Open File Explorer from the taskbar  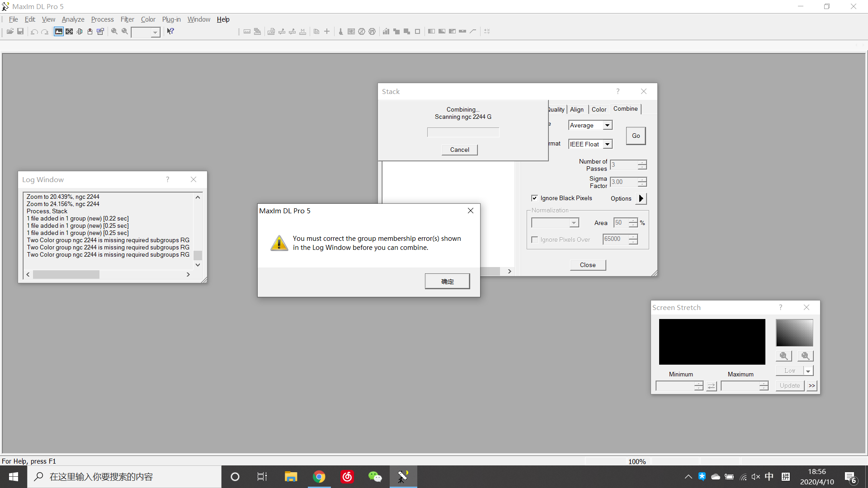(x=291, y=477)
